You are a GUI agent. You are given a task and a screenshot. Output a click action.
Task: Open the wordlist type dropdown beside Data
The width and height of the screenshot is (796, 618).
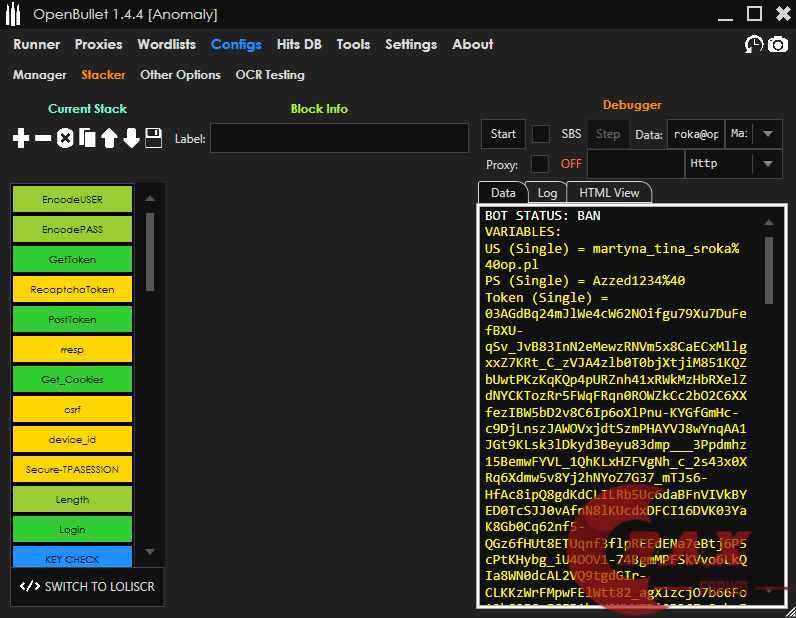pos(767,134)
